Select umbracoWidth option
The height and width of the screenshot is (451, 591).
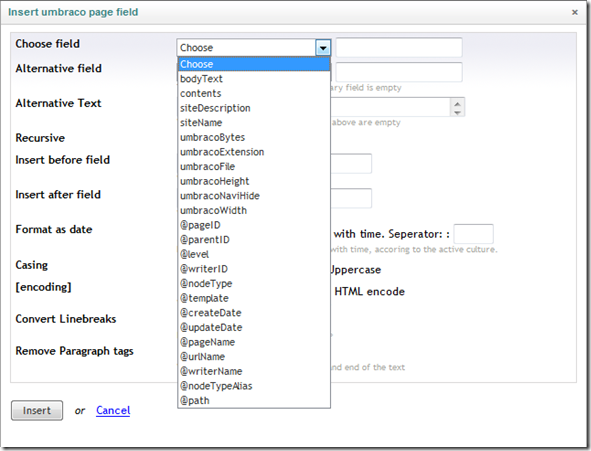(x=254, y=211)
